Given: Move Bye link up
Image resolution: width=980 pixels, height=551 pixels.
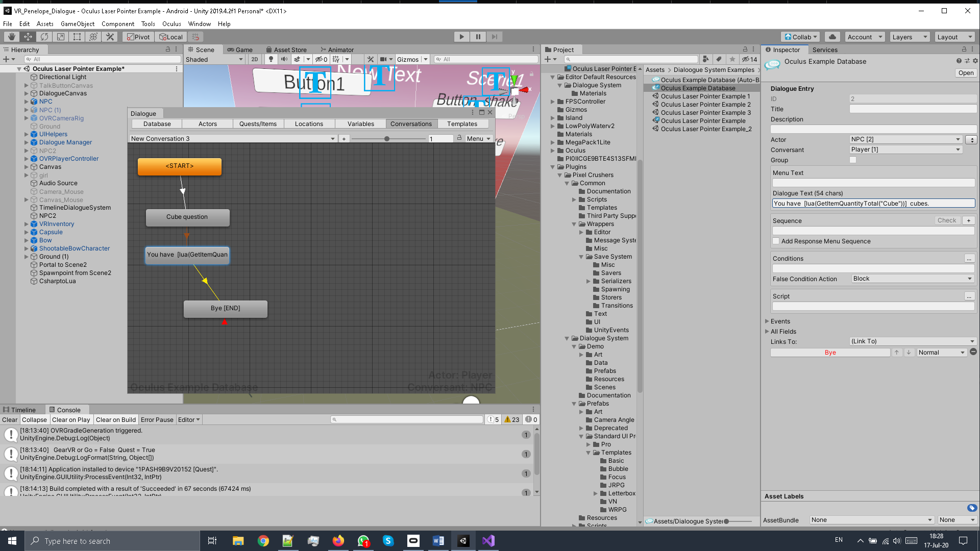Looking at the screenshot, I should (897, 353).
